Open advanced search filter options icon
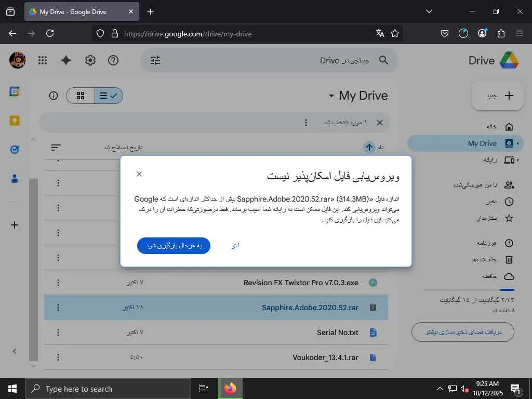Image resolution: width=532 pixels, height=399 pixels. pyautogui.click(x=155, y=60)
